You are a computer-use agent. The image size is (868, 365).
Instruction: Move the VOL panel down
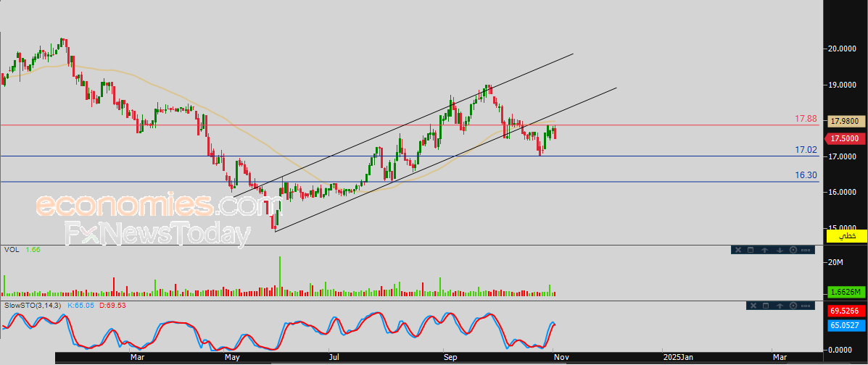[x=779, y=250]
